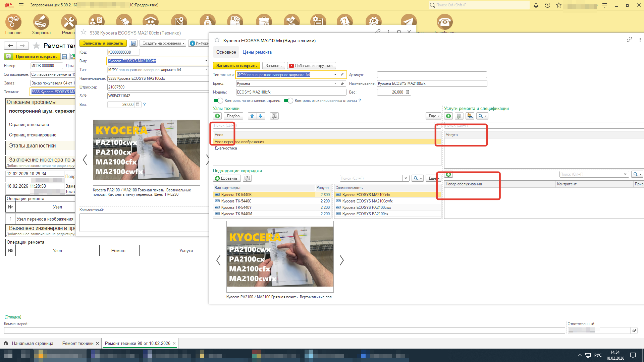
Task: Click the green add button under Узлы техники
Action: pos(217,116)
